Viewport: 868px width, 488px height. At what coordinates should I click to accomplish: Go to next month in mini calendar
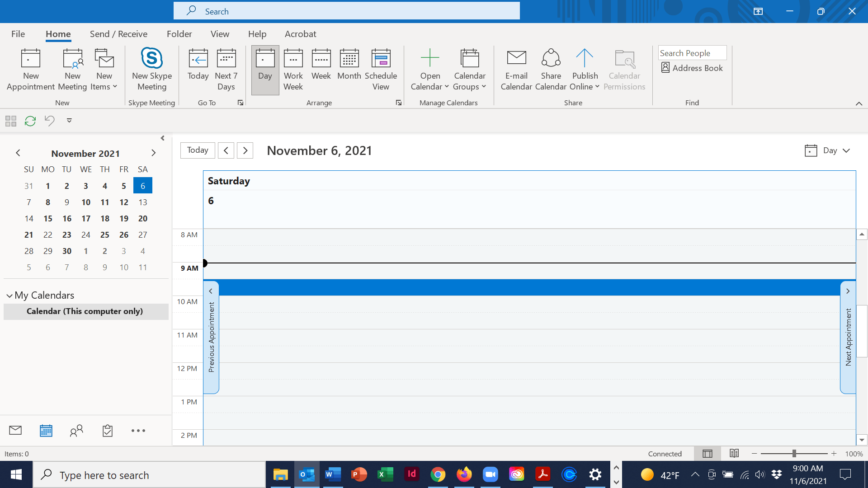(x=153, y=153)
